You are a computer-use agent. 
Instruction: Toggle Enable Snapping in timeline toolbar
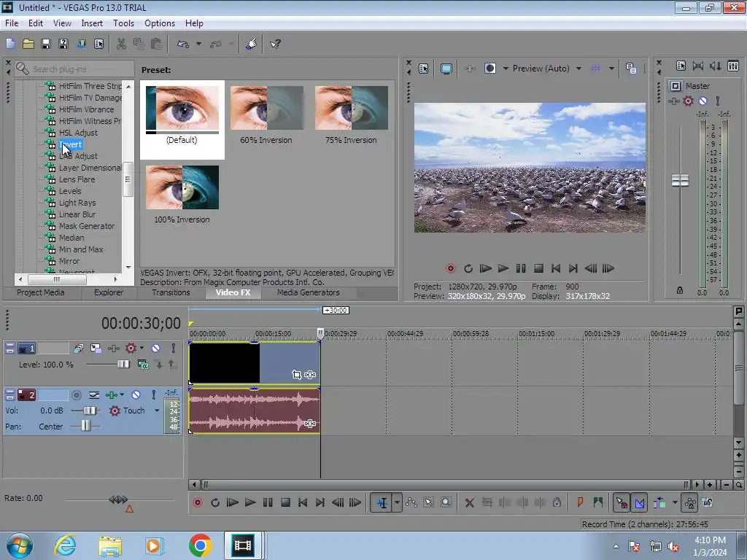click(622, 502)
